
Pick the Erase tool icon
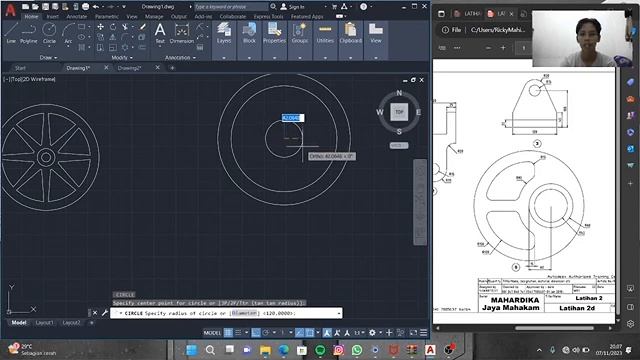click(142, 27)
